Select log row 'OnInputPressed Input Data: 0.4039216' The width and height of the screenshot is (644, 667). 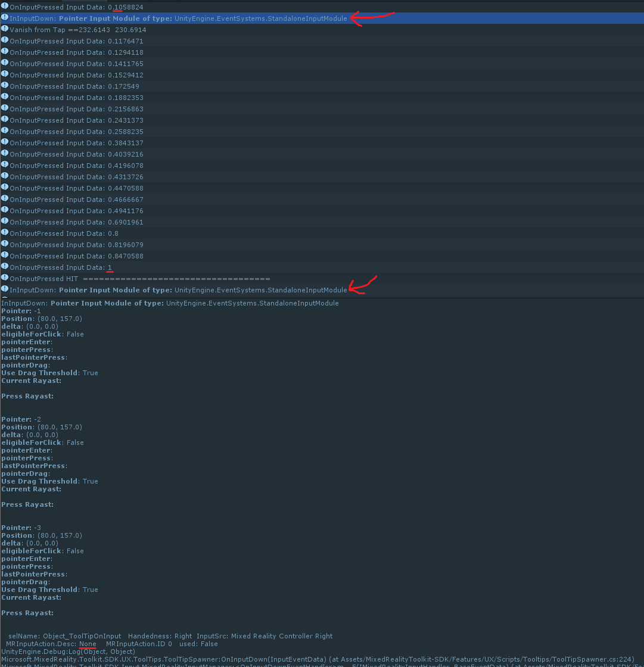pyautogui.click(x=322, y=154)
